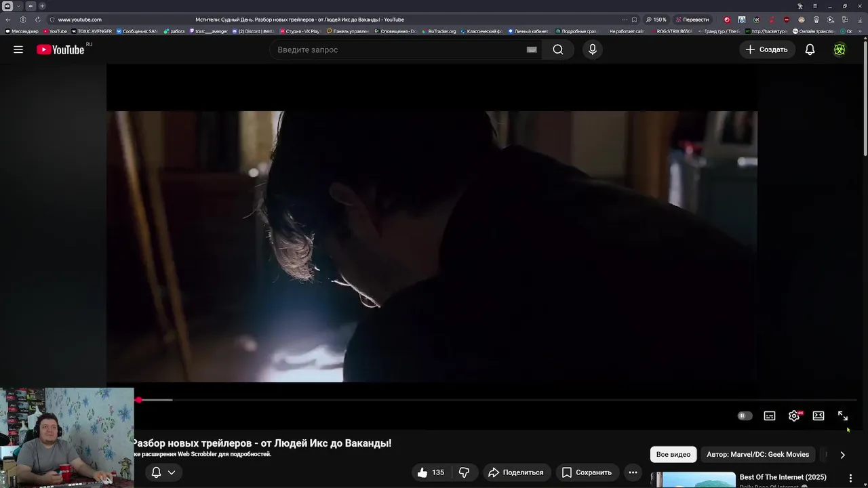
Task: Bookmark this page via bookmark icon
Action: point(634,20)
